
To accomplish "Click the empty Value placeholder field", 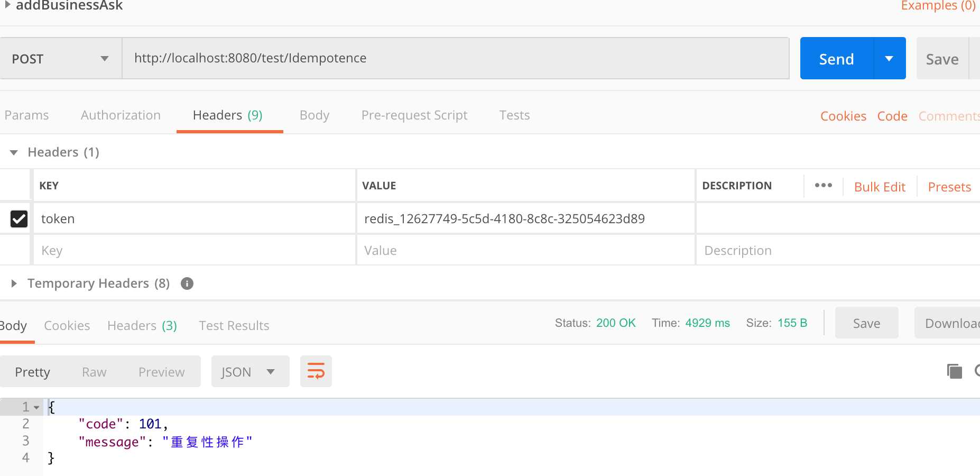I will (x=525, y=250).
